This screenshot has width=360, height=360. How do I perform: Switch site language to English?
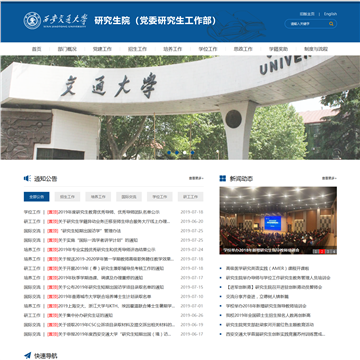click(x=330, y=14)
